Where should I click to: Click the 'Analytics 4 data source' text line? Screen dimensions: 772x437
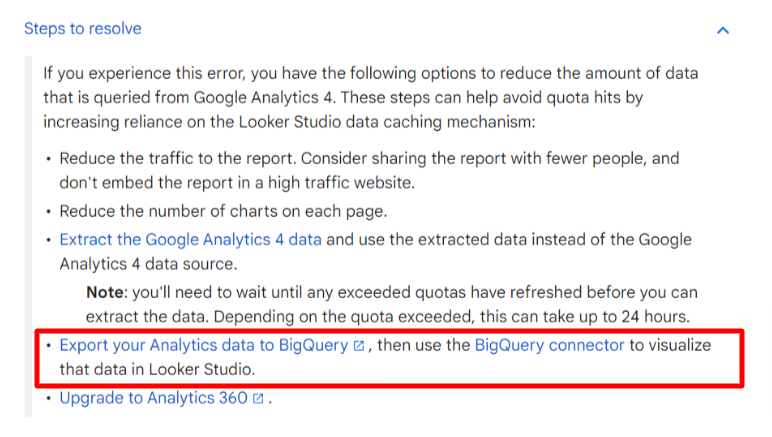[x=148, y=264]
